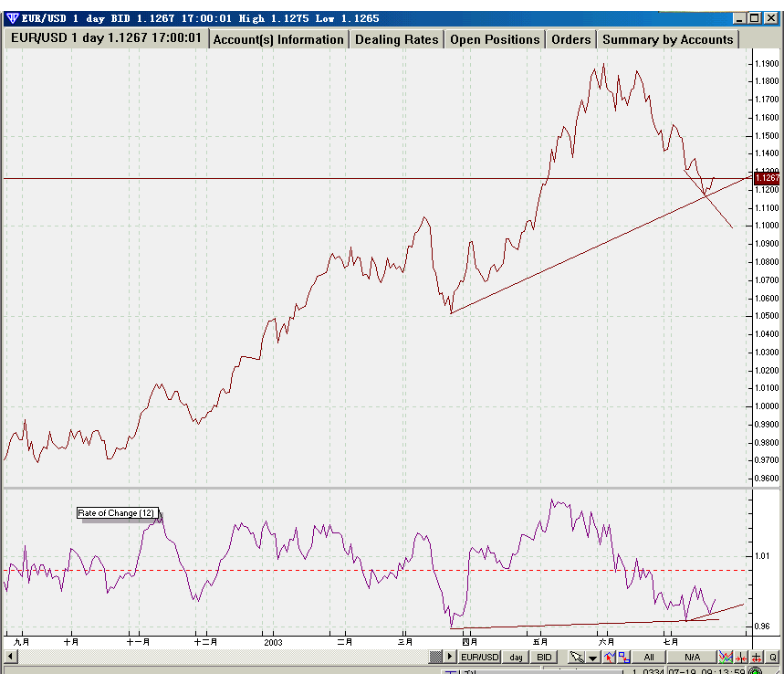The height and width of the screenshot is (674, 784).
Task: Click the BID price type button
Action: tap(544, 657)
